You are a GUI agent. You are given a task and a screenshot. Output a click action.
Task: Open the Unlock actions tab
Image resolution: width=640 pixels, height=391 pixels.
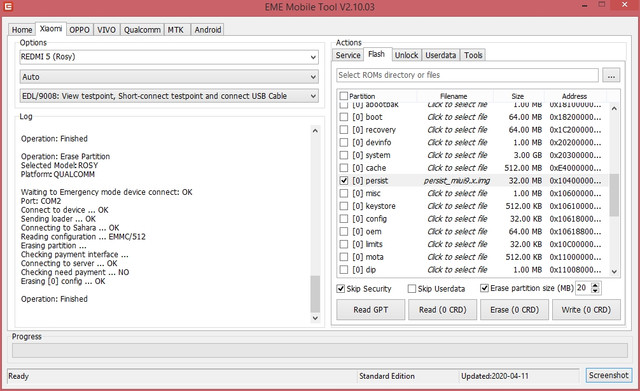coord(406,55)
